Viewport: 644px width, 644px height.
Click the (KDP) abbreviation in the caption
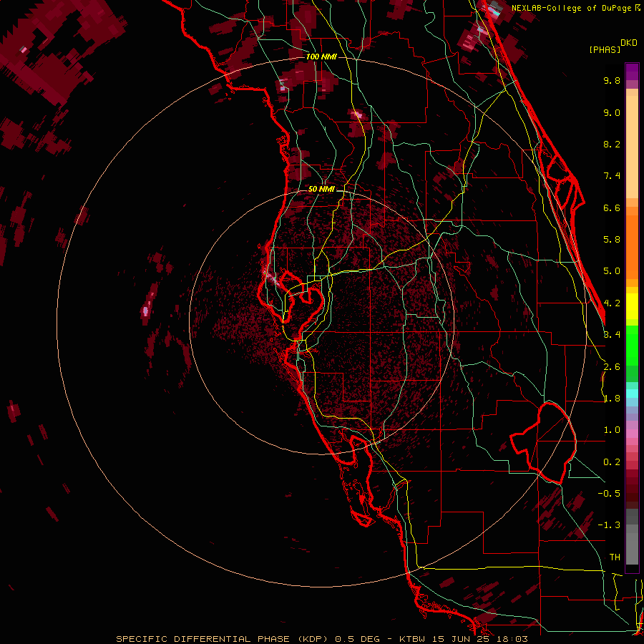click(x=313, y=639)
